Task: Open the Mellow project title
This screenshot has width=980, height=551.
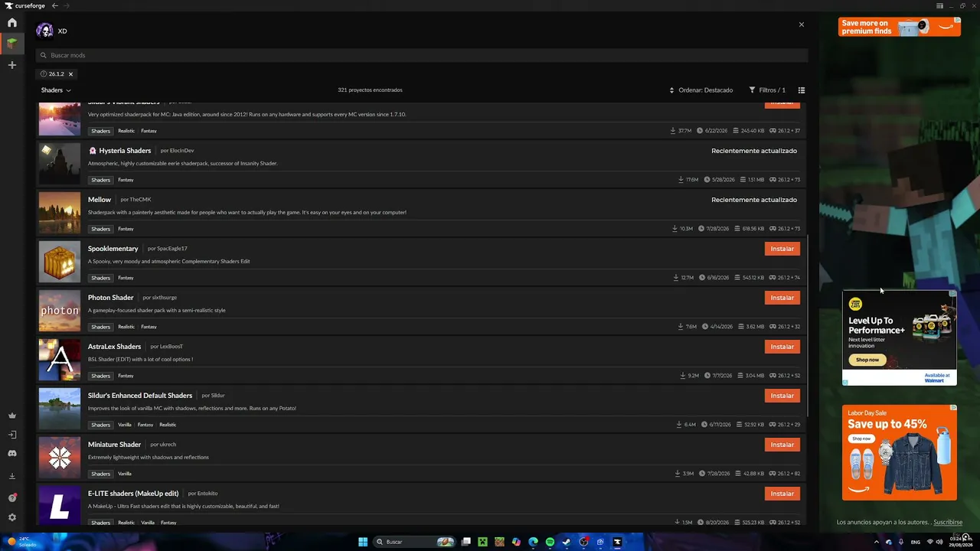Action: [x=100, y=200]
